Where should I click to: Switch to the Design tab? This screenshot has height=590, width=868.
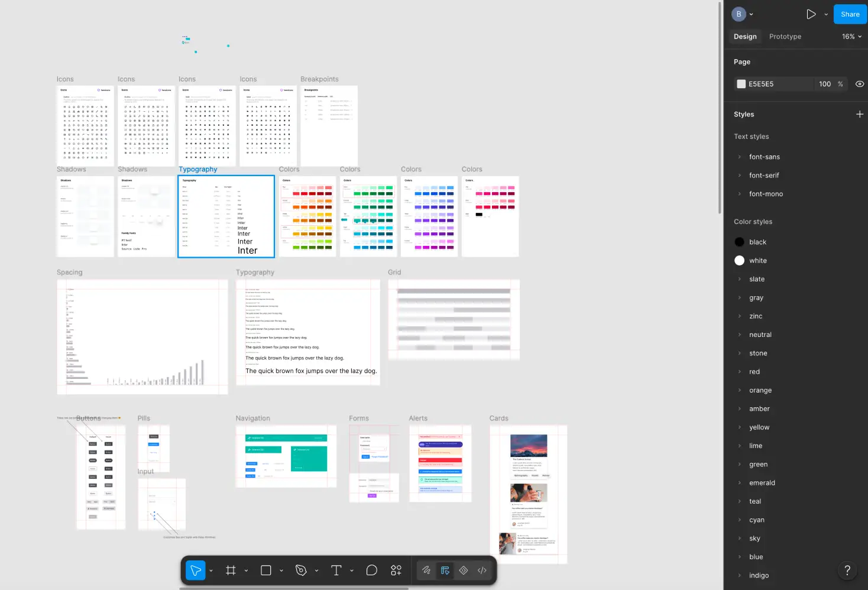point(745,37)
